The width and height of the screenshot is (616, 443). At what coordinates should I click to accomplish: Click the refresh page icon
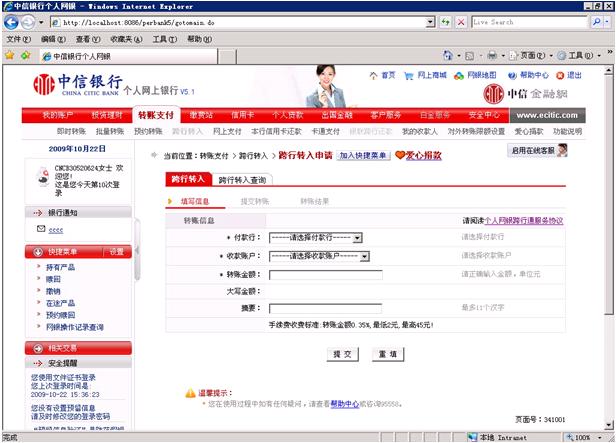[x=445, y=22]
